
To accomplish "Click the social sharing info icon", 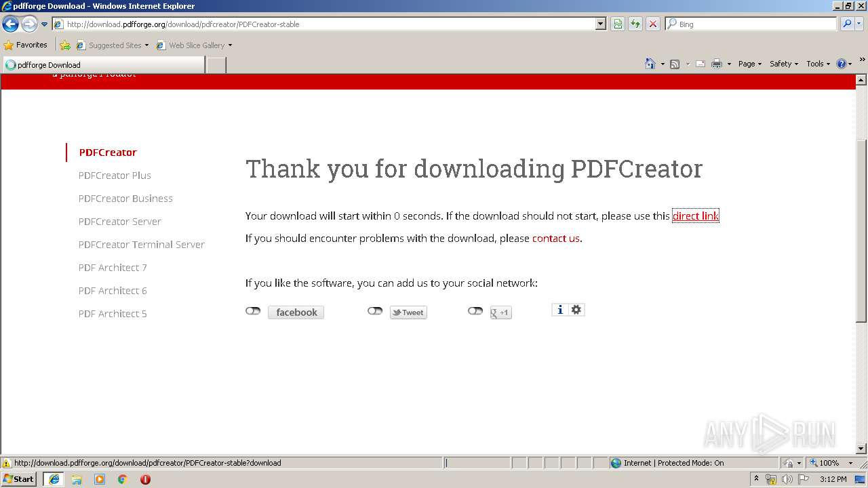I will pos(560,310).
